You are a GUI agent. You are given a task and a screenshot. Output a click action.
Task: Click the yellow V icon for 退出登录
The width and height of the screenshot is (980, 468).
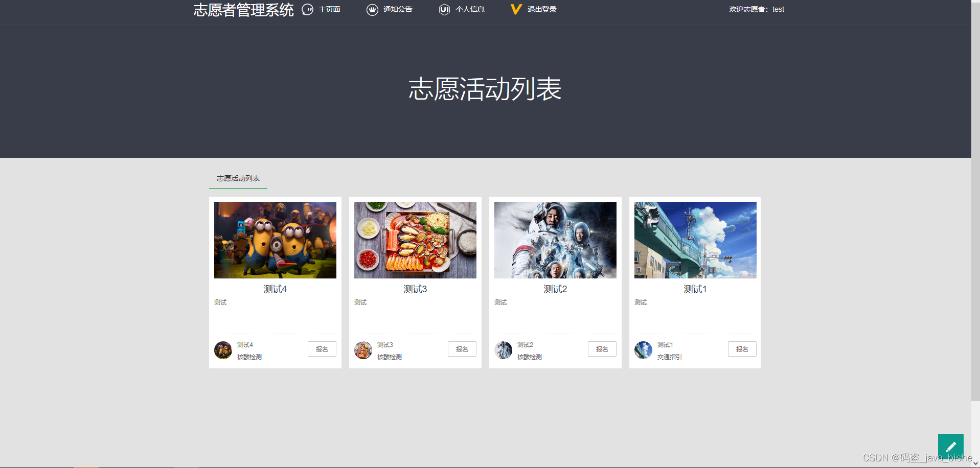tap(516, 10)
